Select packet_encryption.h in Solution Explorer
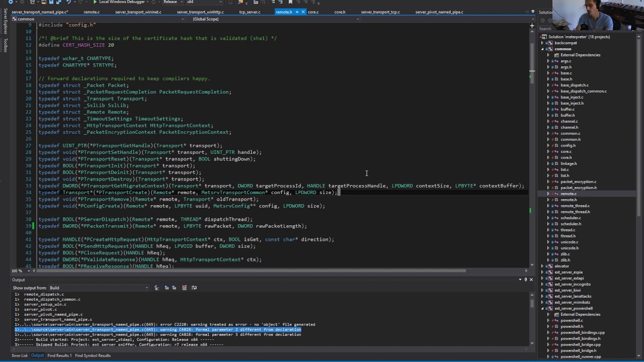The image size is (644, 362). (x=579, y=188)
